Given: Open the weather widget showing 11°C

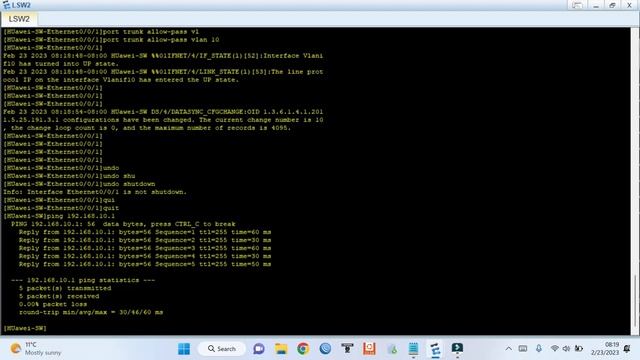Looking at the screenshot, I should pos(36,349).
